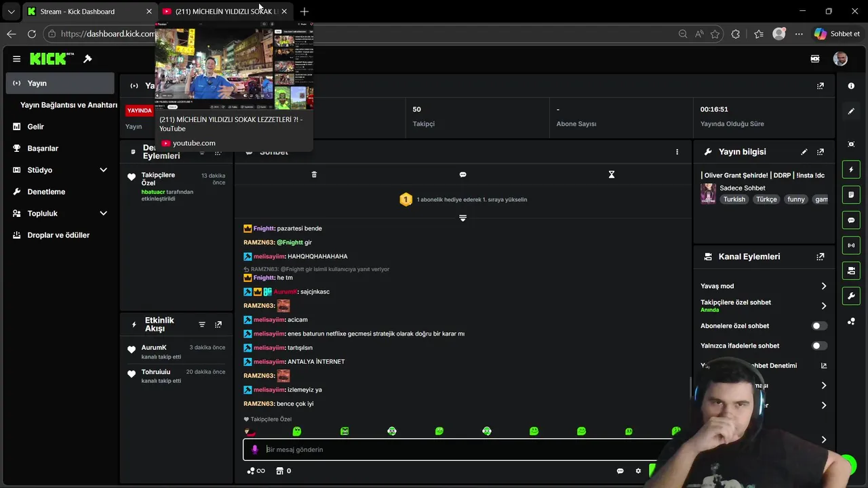Select the Stream - Kick Dashboard browser tab

point(90,12)
